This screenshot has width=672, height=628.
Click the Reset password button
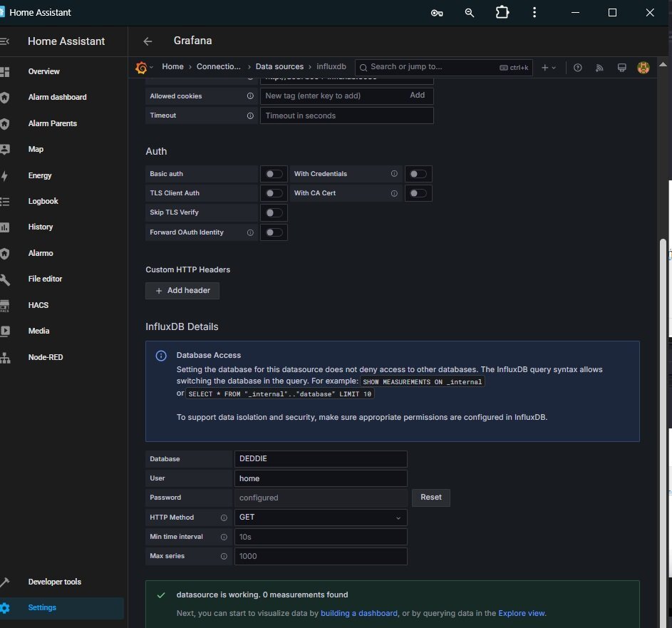(430, 498)
